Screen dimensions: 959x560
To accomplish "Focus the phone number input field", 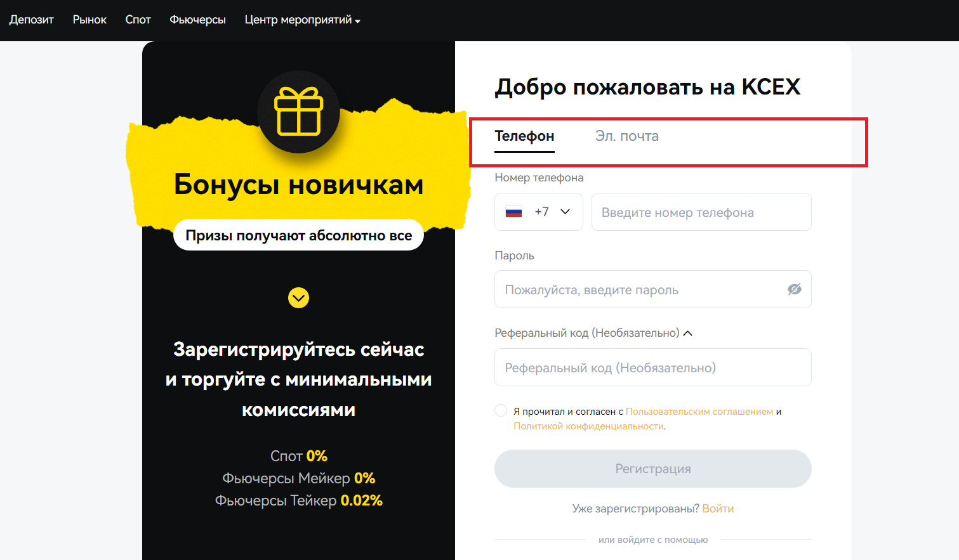I will [x=701, y=212].
